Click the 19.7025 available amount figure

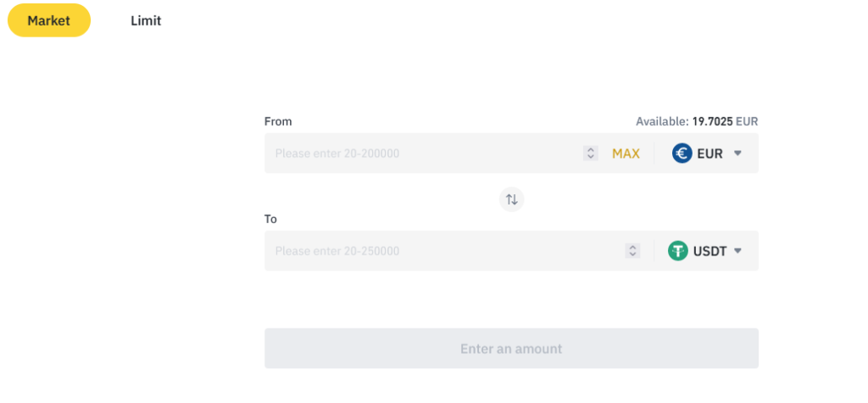pyautogui.click(x=712, y=121)
